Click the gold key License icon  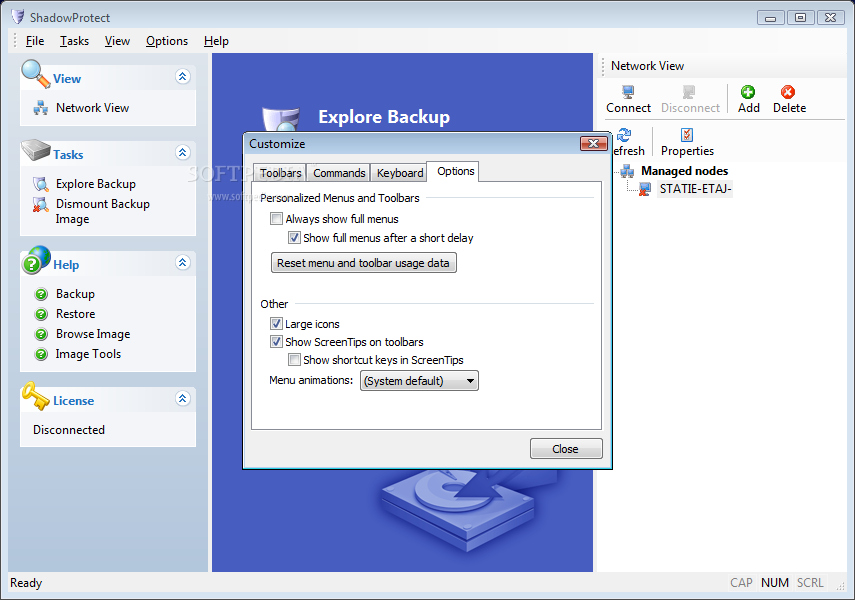35,396
